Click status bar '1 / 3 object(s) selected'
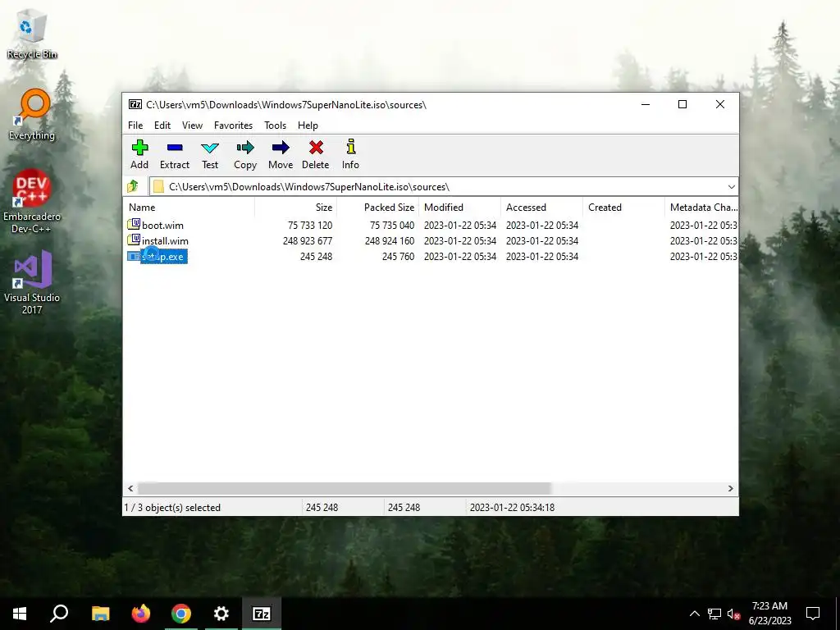840x630 pixels. [x=172, y=507]
